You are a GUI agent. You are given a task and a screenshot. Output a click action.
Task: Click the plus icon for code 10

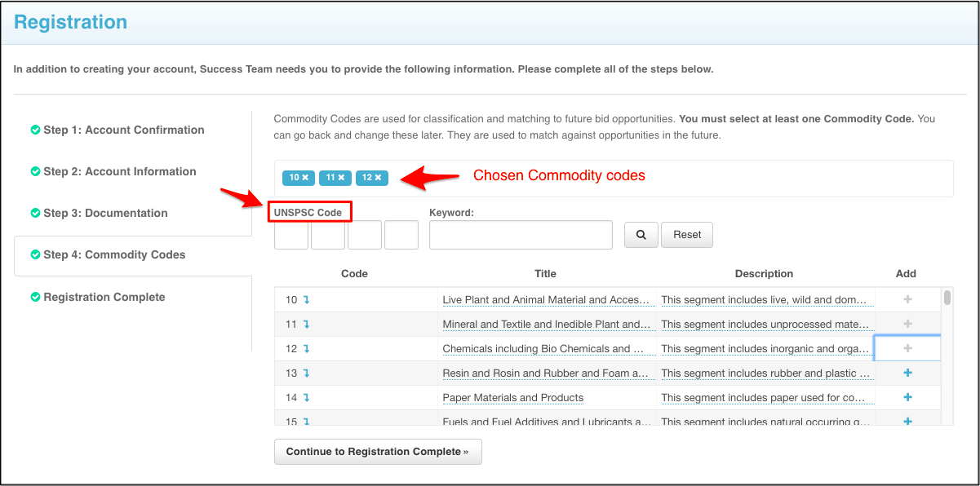coord(907,299)
